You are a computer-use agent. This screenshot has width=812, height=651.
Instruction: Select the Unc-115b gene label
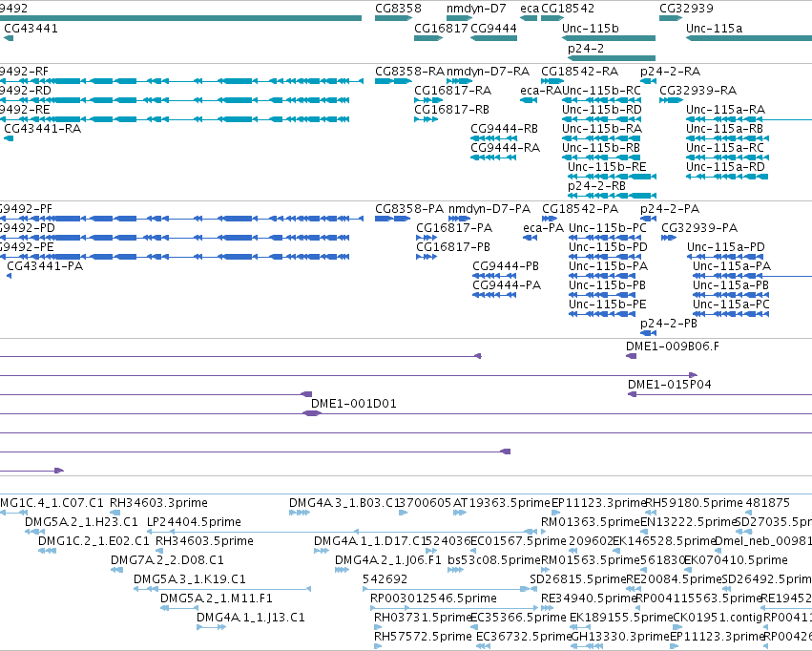click(x=591, y=29)
